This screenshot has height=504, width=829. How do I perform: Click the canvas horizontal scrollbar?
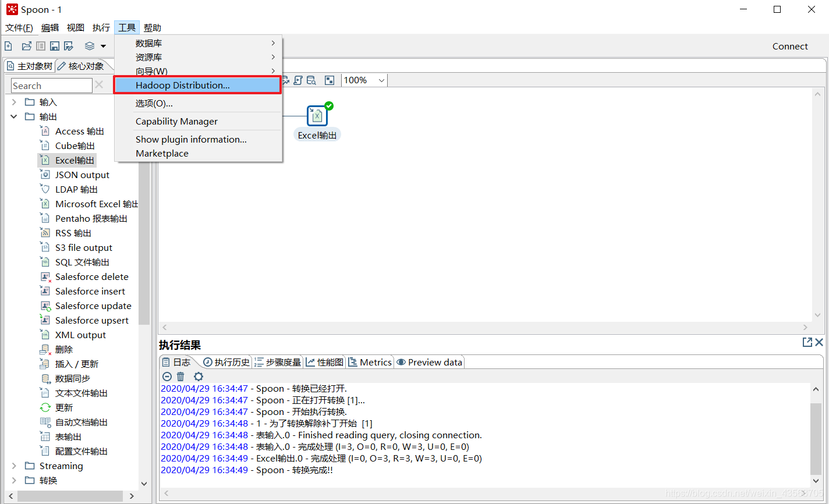coord(486,328)
